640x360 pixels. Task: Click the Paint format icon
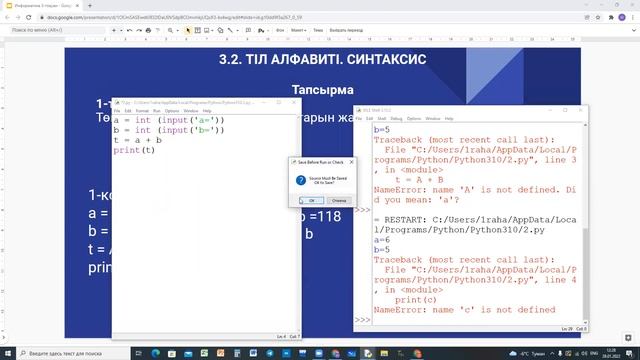point(158,30)
